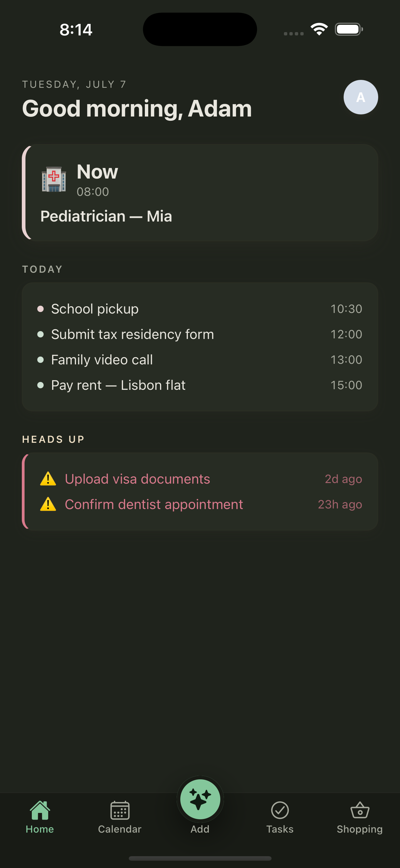Open the Tasks checkmark icon
The image size is (400, 868).
tap(280, 810)
